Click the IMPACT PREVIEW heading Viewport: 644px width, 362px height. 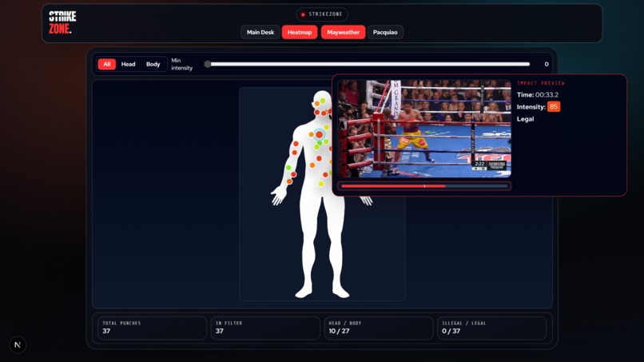(x=541, y=83)
